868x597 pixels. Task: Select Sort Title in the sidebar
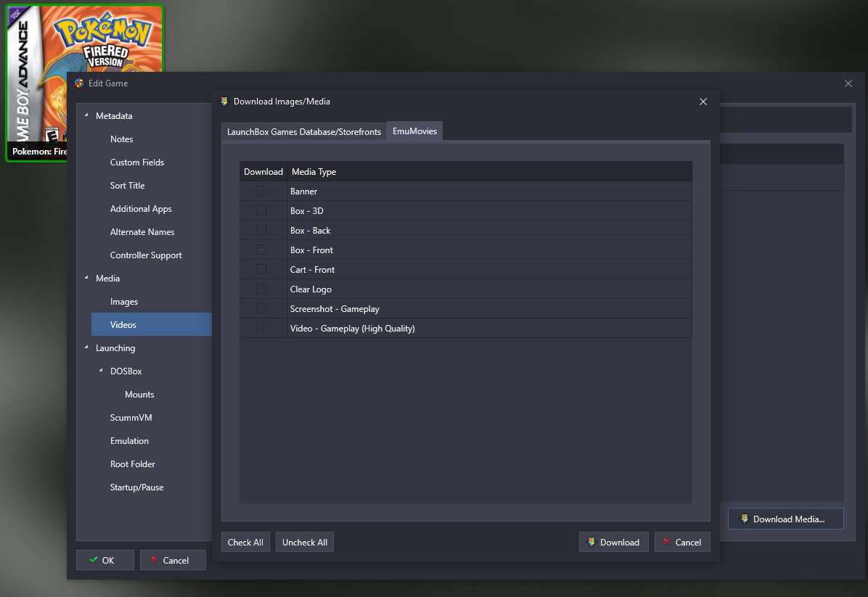pos(127,186)
